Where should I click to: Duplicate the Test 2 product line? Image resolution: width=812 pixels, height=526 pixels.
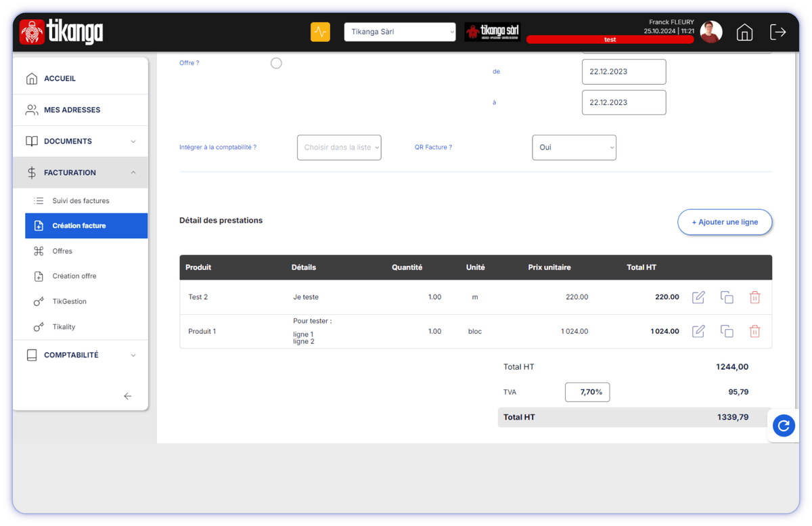pos(727,297)
